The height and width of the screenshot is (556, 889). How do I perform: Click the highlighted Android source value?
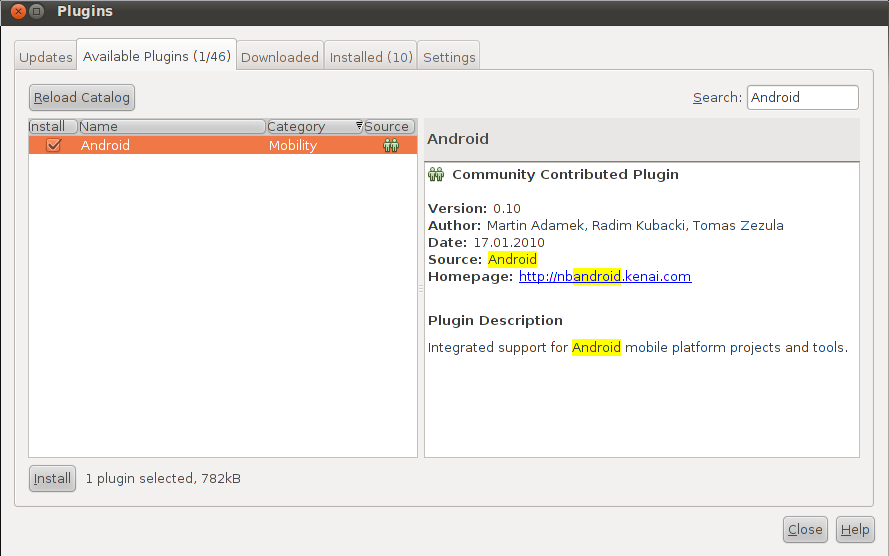(512, 260)
